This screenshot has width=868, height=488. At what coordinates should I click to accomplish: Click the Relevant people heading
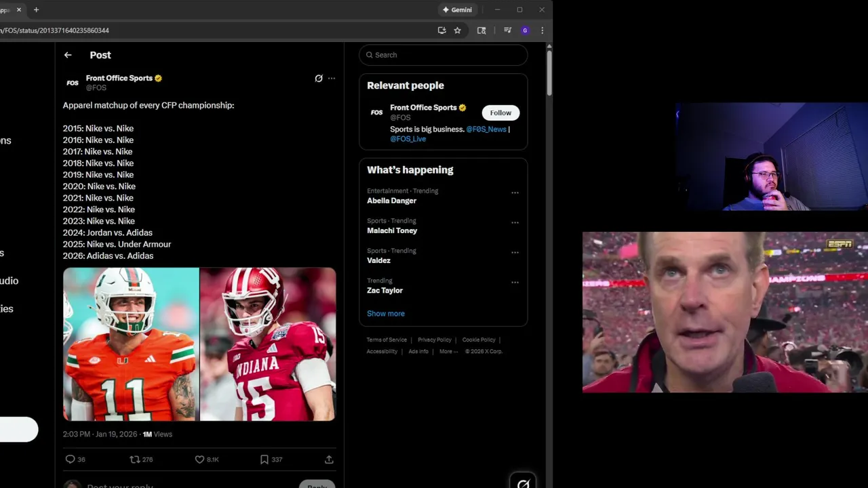tap(406, 85)
